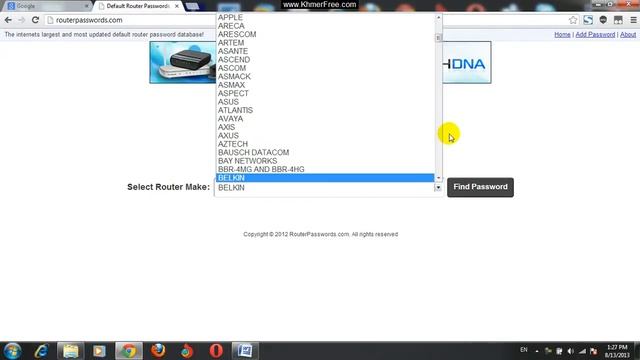This screenshot has height=360, width=640.
Task: Select ASMACK from the list
Action: coord(325,77)
